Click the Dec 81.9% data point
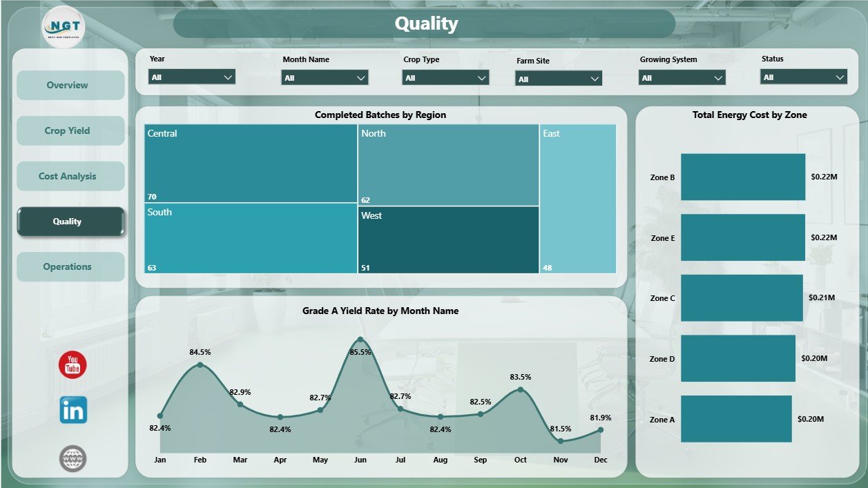 pos(601,429)
